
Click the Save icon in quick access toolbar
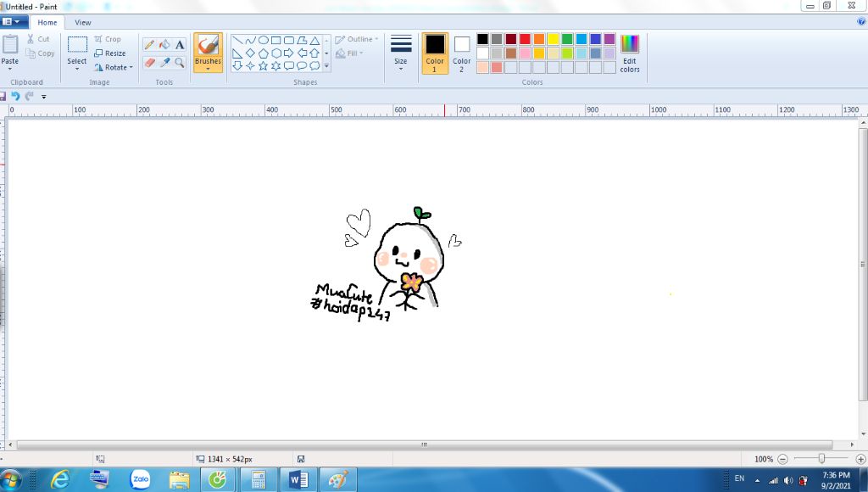(3, 96)
